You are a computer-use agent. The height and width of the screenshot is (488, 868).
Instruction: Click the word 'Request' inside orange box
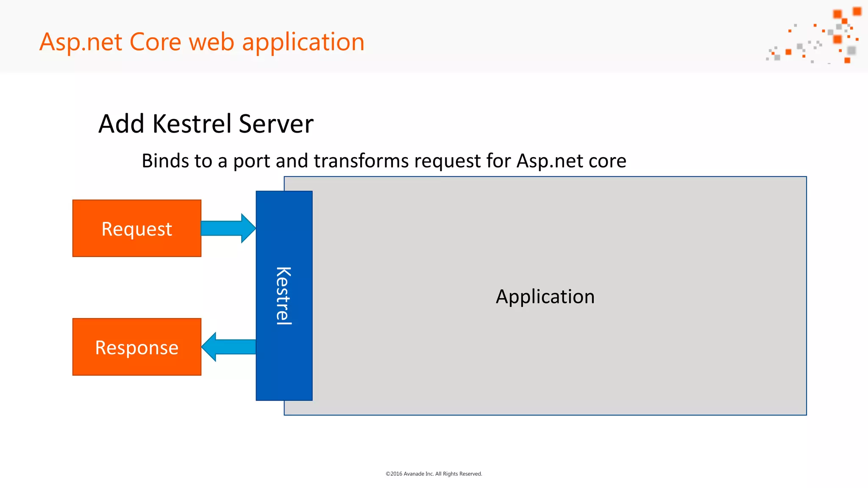136,229
